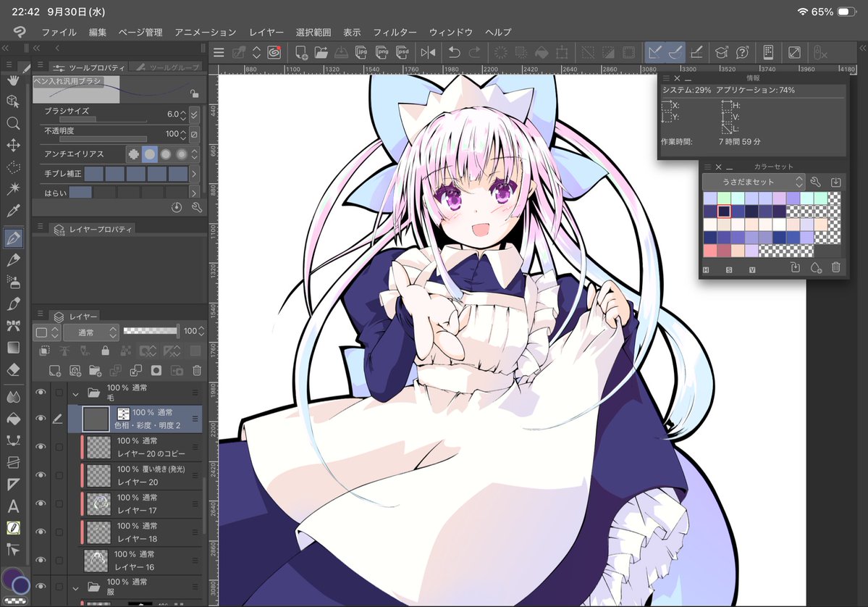Toggle visibility of 服 folder
868x607 pixels.
click(41, 586)
